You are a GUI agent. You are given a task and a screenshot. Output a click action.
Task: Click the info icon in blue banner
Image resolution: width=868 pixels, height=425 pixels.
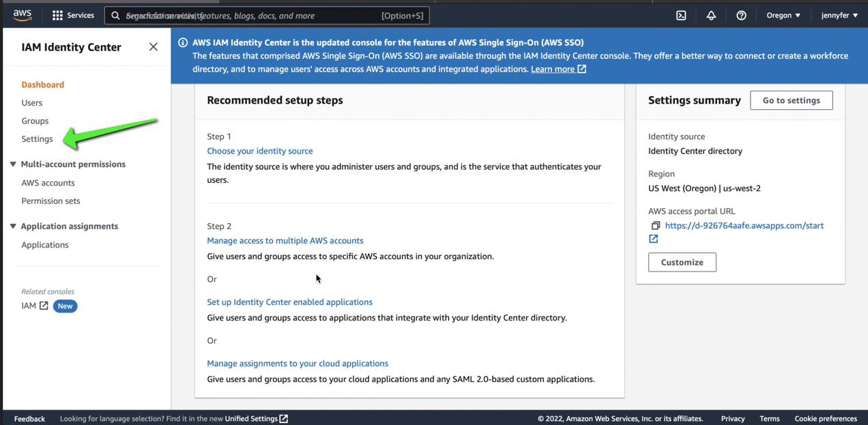pos(183,42)
